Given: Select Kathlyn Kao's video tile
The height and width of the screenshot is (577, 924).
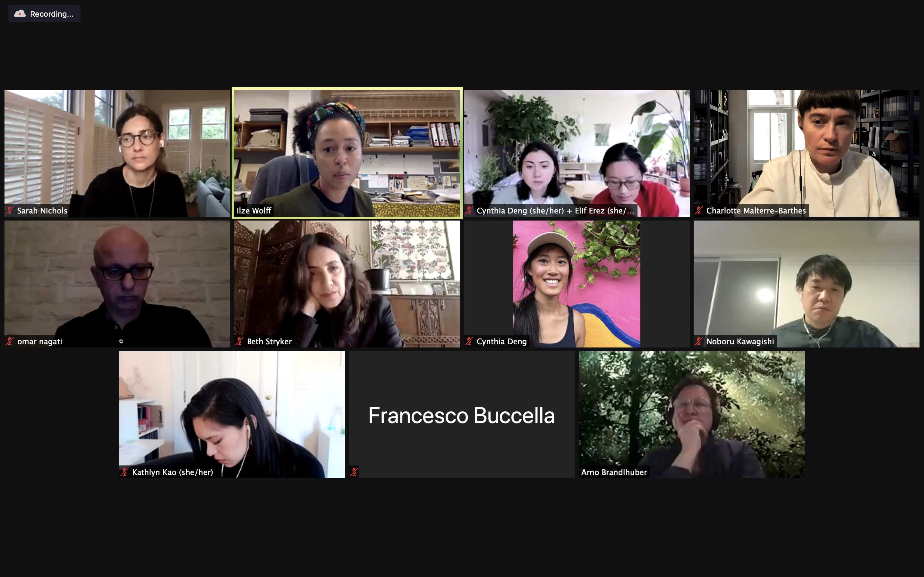Looking at the screenshot, I should coord(232,415).
